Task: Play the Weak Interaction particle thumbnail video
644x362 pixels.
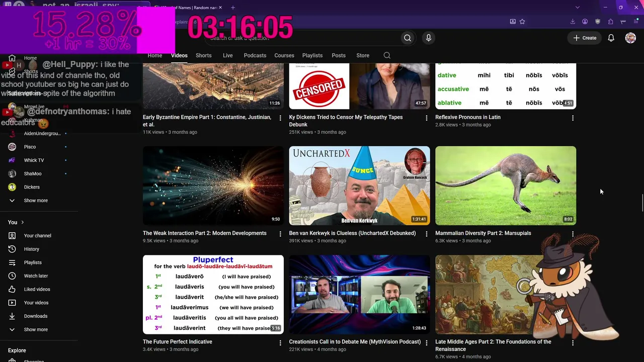Action: point(213,186)
